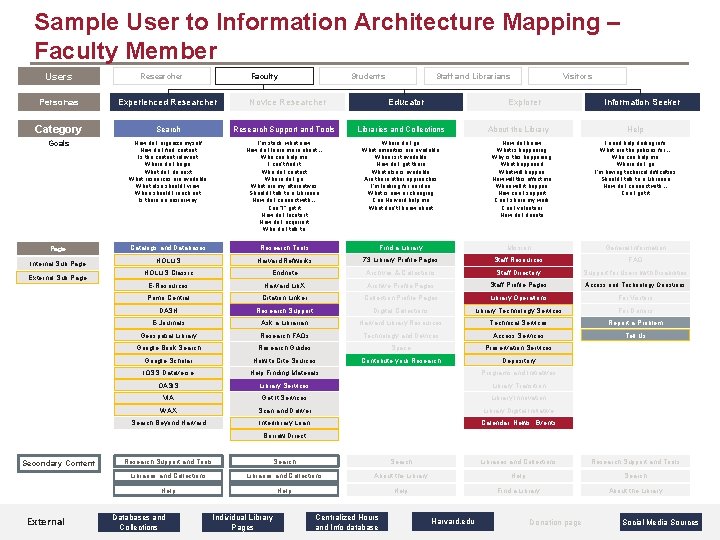Open the Harvard LibX box
This screenshot has height=540, width=720.
point(284,285)
